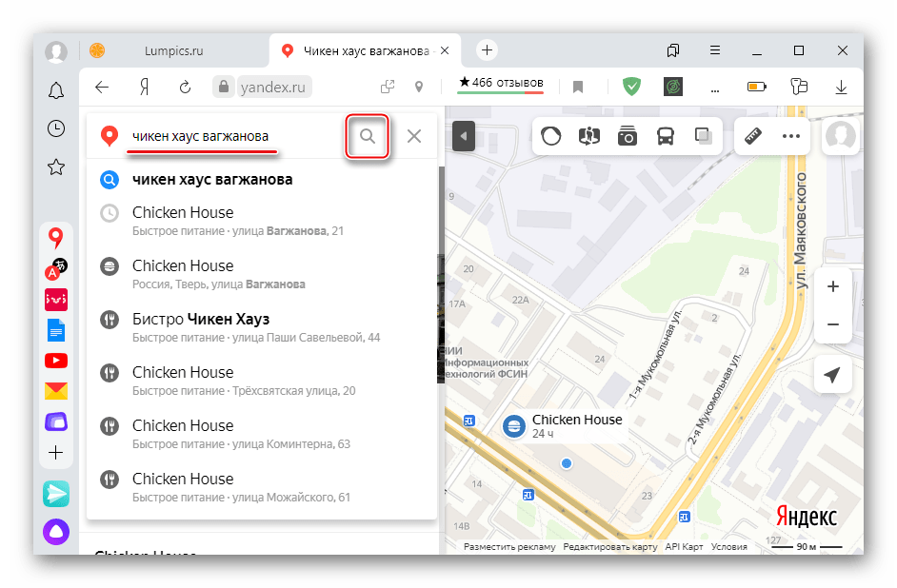897x588 pixels.
Task: Open the messenger paper-plane icon in sidebar
Action: tap(56, 494)
